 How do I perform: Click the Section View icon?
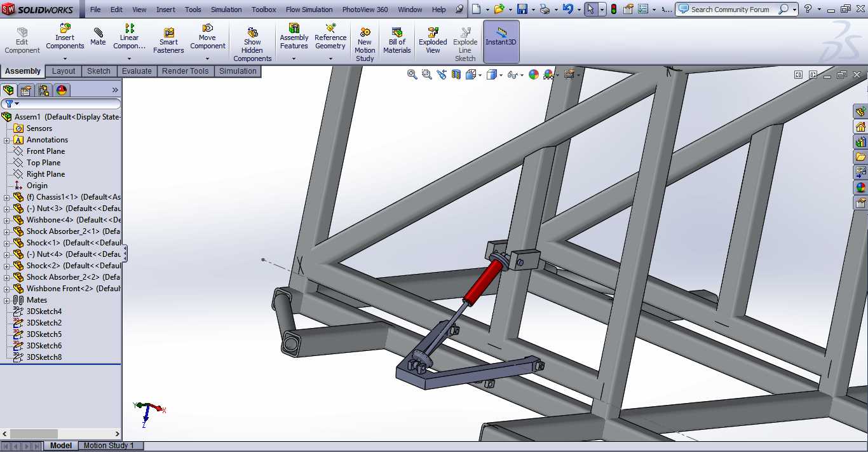pos(456,74)
